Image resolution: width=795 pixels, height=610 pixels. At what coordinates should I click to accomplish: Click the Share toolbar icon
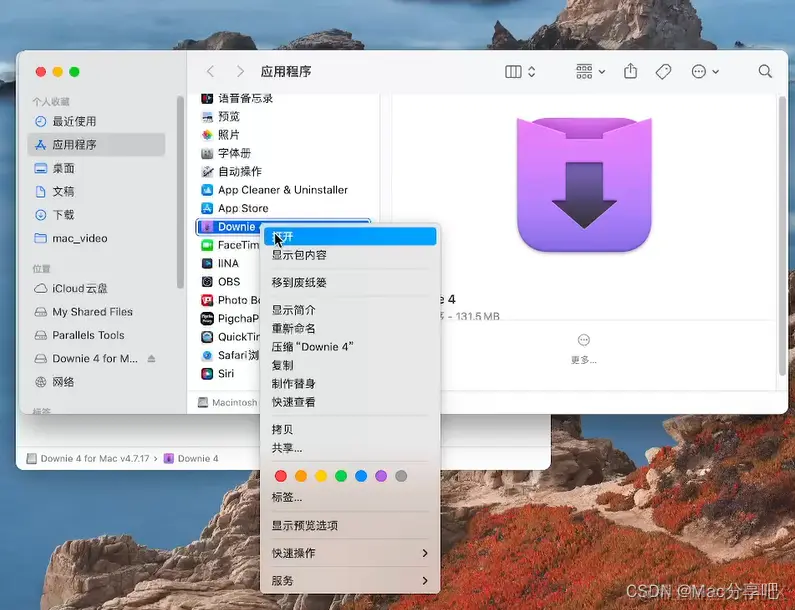tap(630, 71)
